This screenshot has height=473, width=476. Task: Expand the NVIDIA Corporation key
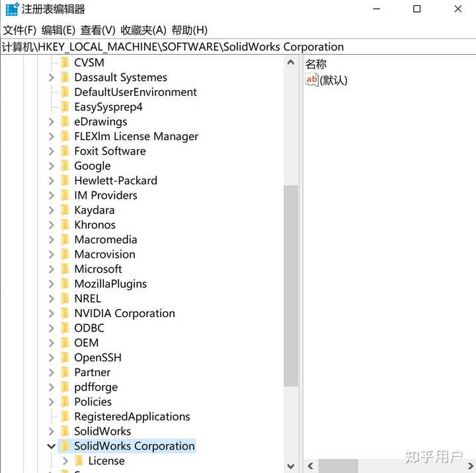[52, 313]
